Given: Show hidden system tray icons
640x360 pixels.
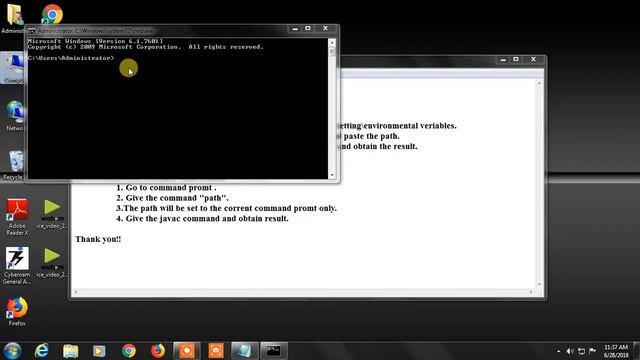Looking at the screenshot, I should tap(558, 351).
